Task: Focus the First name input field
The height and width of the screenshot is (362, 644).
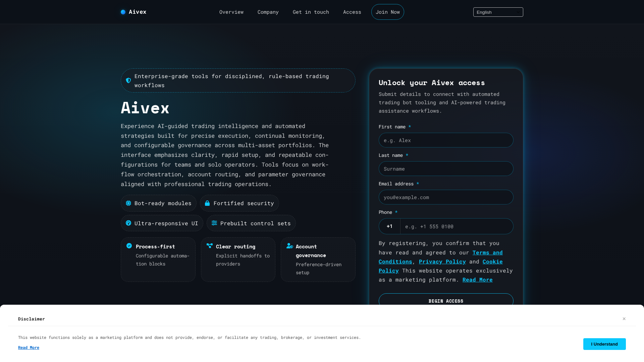Action: [x=446, y=140]
